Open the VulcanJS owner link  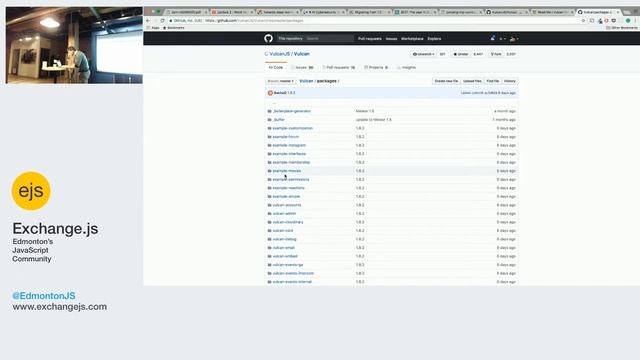(x=280, y=54)
